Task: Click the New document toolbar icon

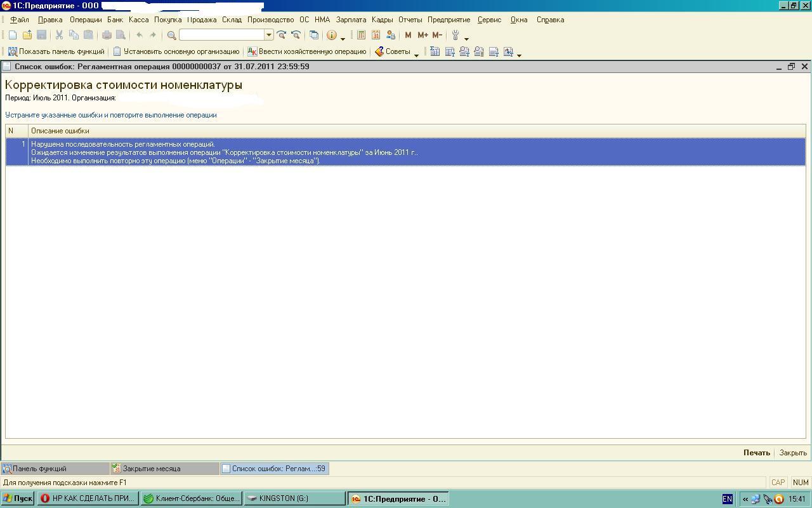Action: pyautogui.click(x=13, y=35)
